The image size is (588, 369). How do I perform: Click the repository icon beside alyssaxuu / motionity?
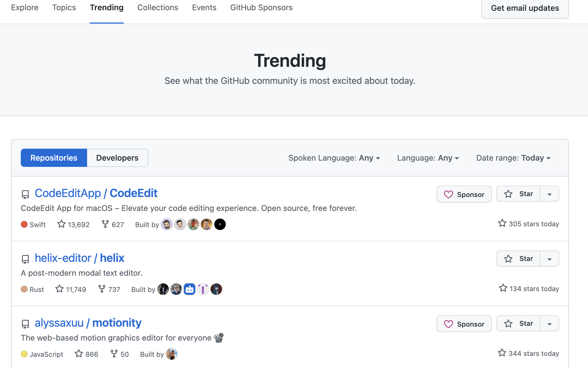point(25,324)
